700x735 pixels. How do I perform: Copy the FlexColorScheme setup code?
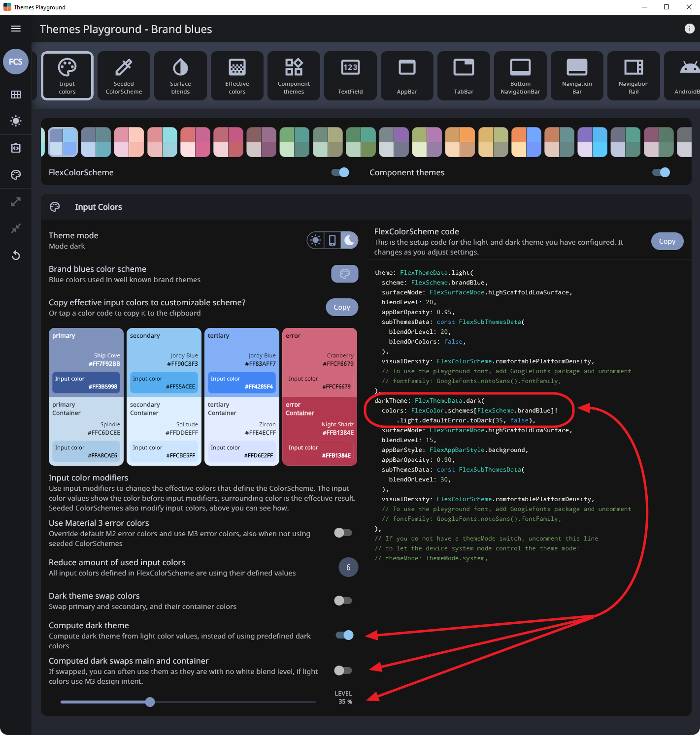(x=667, y=241)
